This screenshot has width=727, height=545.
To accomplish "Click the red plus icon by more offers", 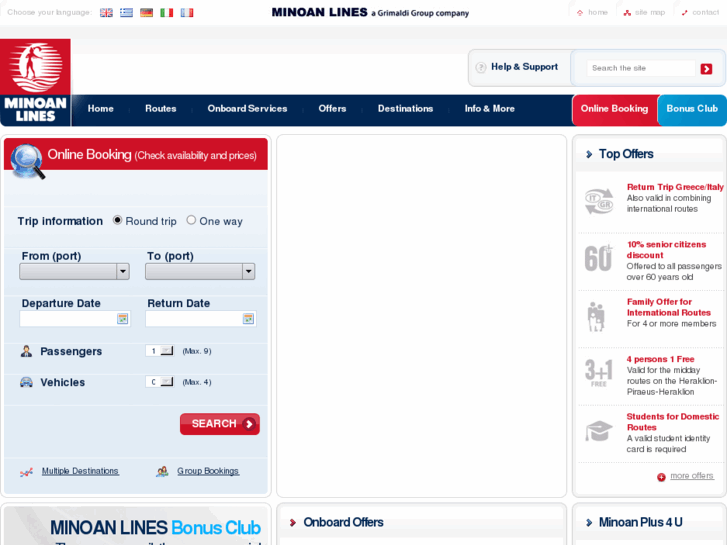I will [x=661, y=477].
